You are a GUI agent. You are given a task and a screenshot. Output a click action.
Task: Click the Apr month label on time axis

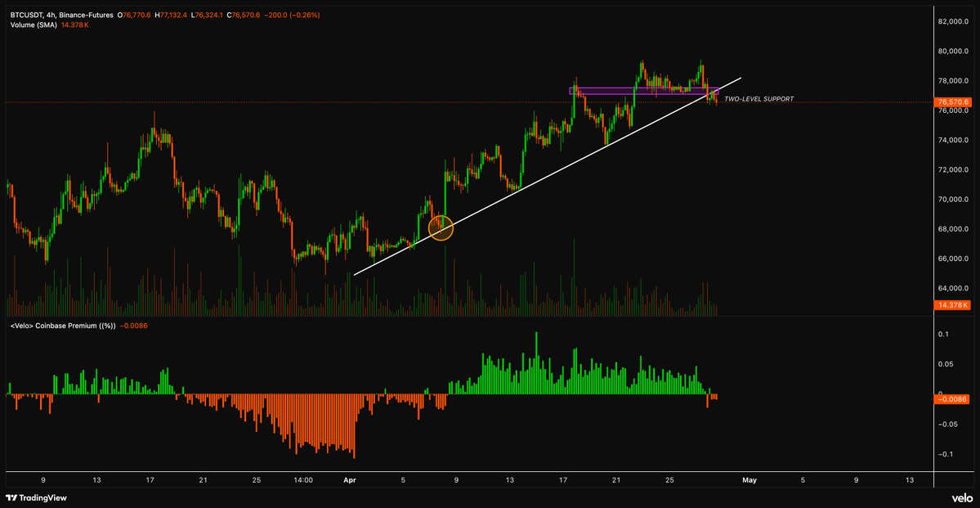[x=349, y=480]
